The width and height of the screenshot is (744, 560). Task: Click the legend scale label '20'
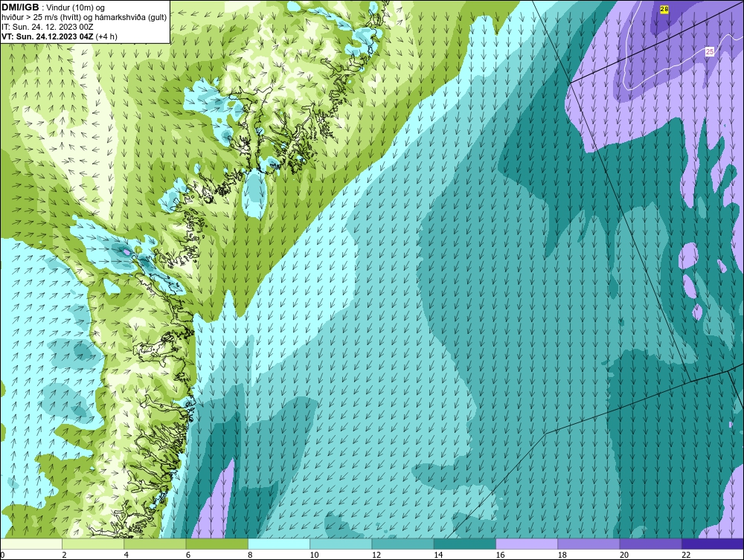coord(624,556)
